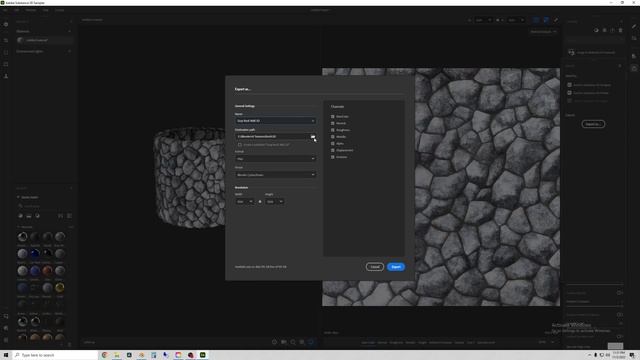Toggle the Normal channel checkbox

pyautogui.click(x=333, y=123)
